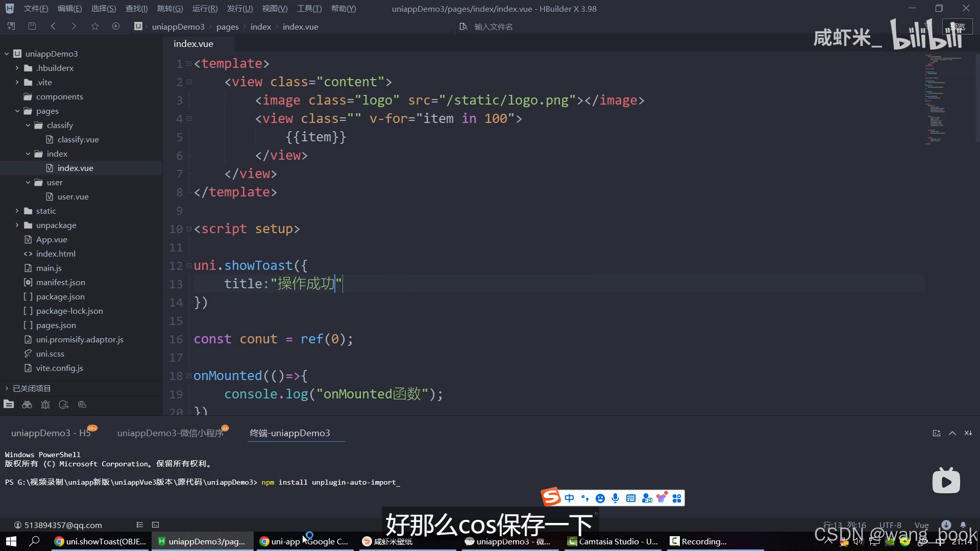Select the uniappDemo3-H5 tab
The image size is (980, 551).
[x=51, y=433]
